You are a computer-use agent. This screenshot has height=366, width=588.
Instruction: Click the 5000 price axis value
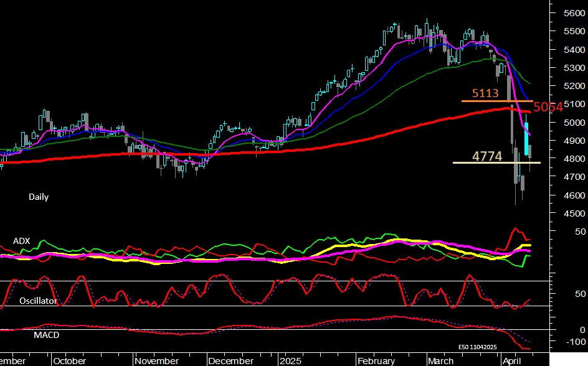[574, 123]
